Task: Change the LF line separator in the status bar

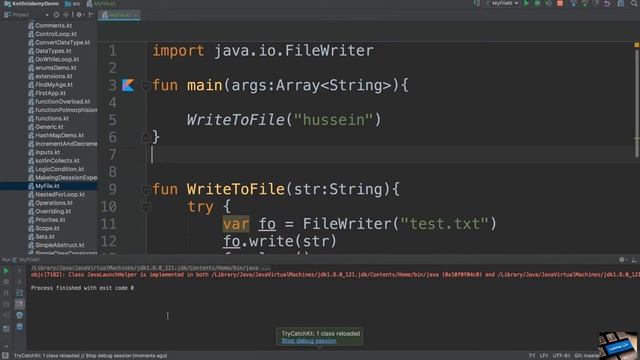Action: [x=544, y=356]
